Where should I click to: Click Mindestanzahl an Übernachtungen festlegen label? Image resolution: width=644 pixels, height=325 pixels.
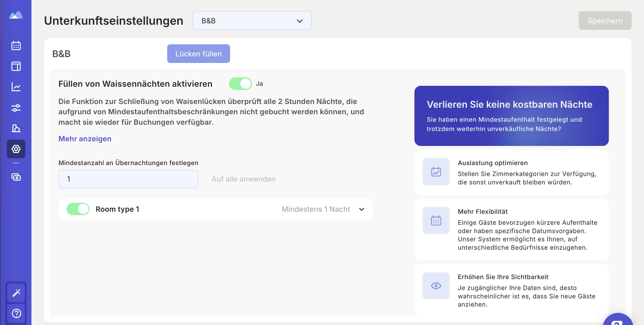point(129,163)
